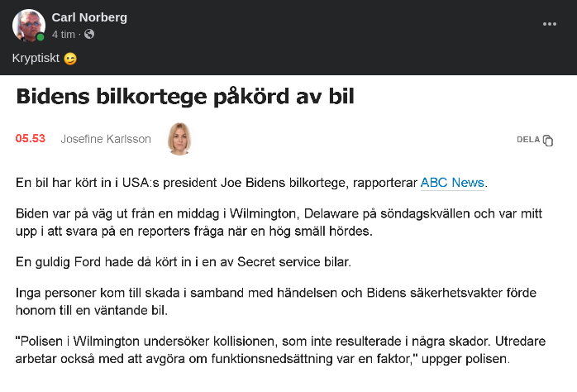The image size is (577, 392).
Task: Click Josefine Karlsson's portrait photo
Action: click(179, 139)
